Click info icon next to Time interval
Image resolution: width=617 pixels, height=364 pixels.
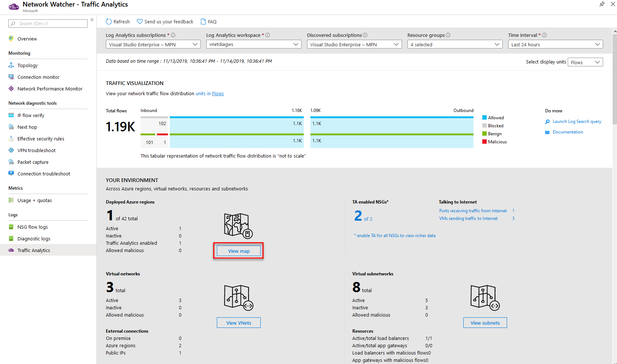pos(544,35)
